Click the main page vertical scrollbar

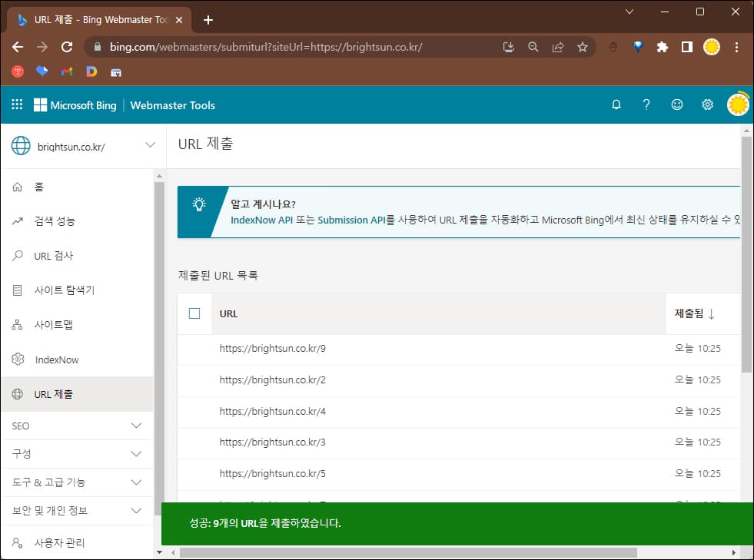click(746, 255)
